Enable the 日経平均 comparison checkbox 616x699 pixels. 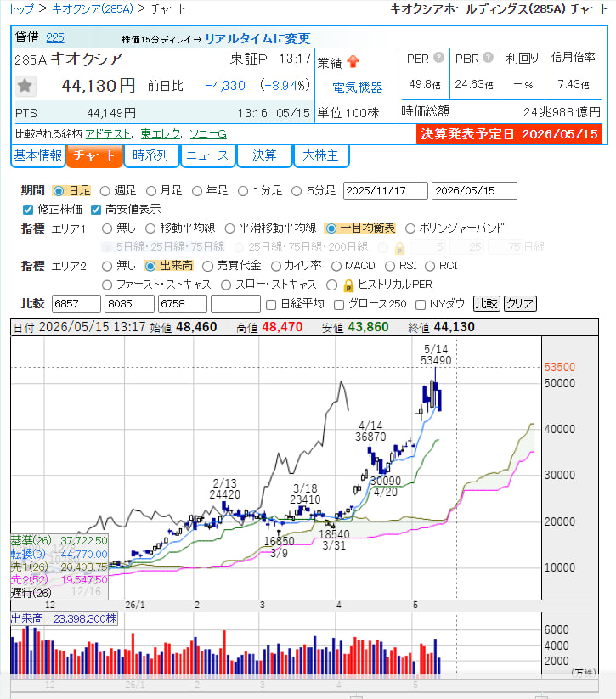pos(271,304)
